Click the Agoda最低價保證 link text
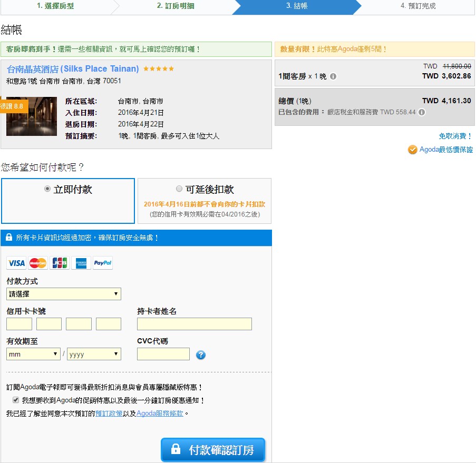This screenshot has width=476, height=463. [446, 150]
